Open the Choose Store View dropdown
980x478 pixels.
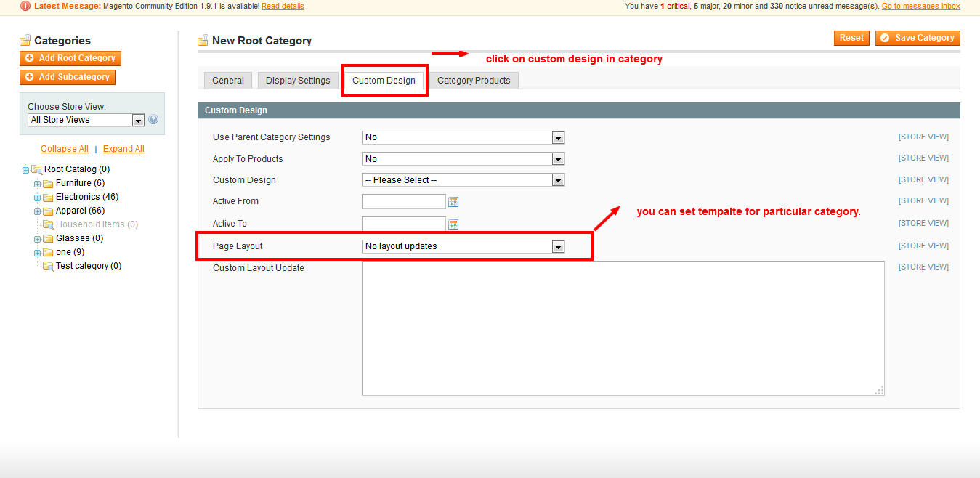[x=86, y=120]
